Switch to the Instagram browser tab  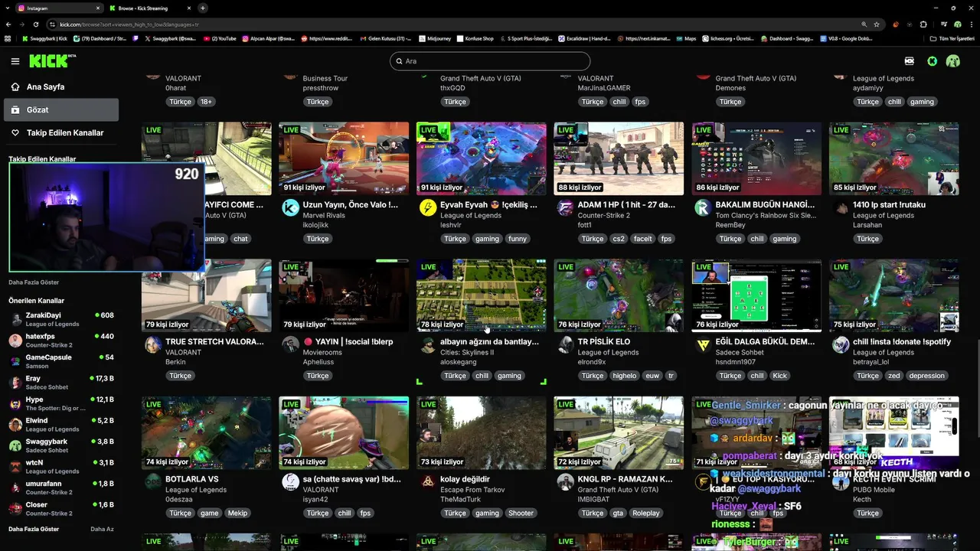57,8
